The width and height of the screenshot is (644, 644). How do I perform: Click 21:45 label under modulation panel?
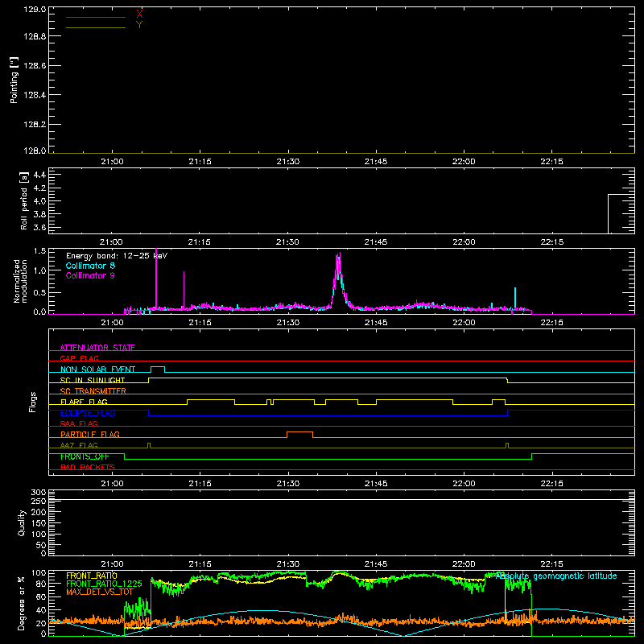(376, 323)
